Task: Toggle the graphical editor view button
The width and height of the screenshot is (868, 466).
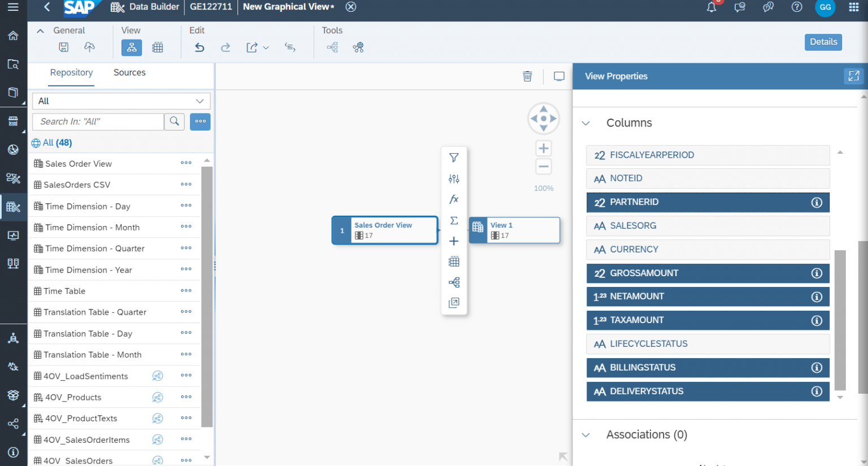Action: [131, 47]
